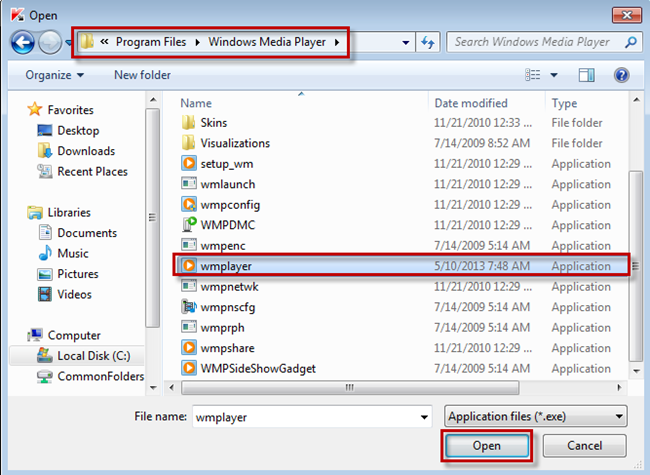Viewport: 650px width, 475px height.
Task: Click the wmpshare application icon
Action: click(x=189, y=347)
